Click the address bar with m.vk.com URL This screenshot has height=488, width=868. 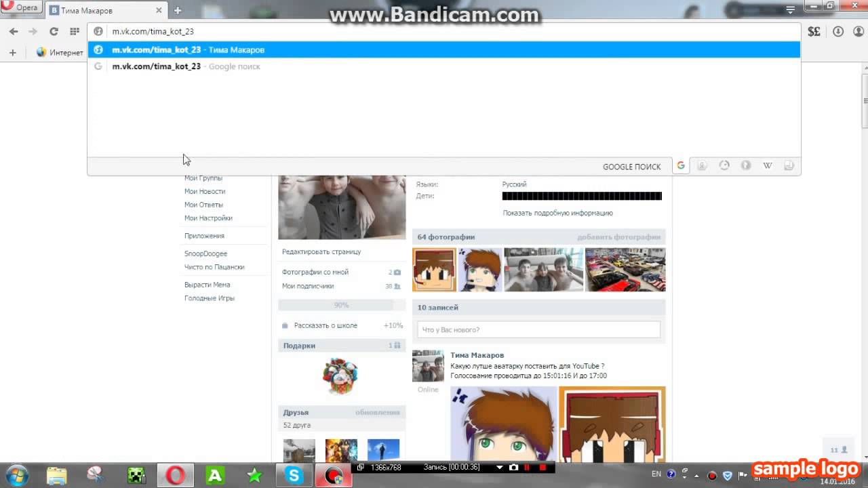[x=444, y=31]
